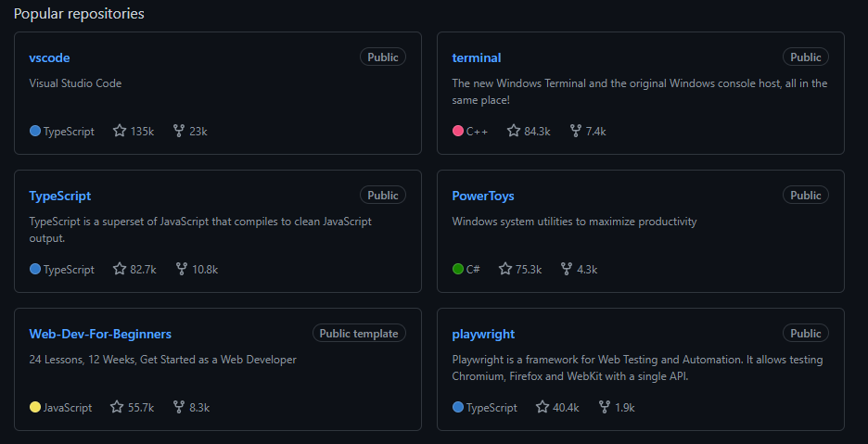Click the 23k forks count on vscode
868x444 pixels.
point(198,132)
